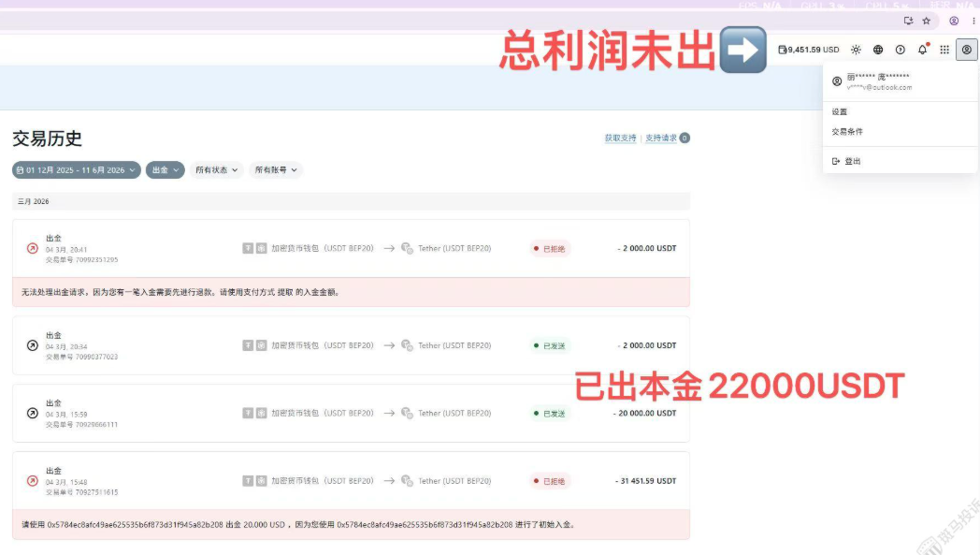Click the rejection message about 入金金额
This screenshot has width=980, height=555.
pos(351,292)
